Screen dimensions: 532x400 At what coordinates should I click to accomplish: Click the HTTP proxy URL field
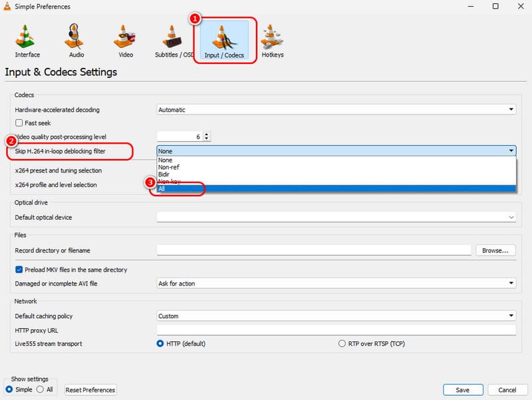click(x=336, y=330)
